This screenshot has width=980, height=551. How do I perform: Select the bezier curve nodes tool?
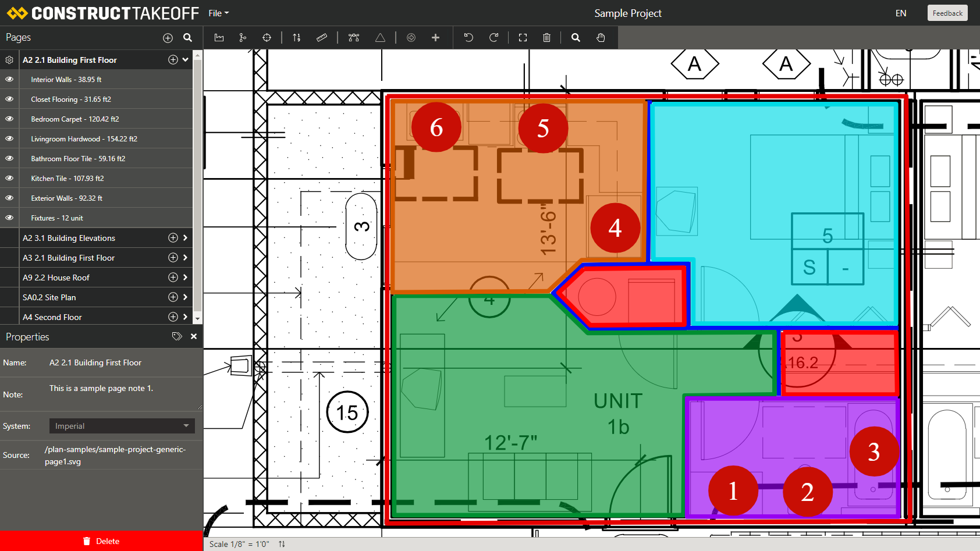tap(354, 38)
